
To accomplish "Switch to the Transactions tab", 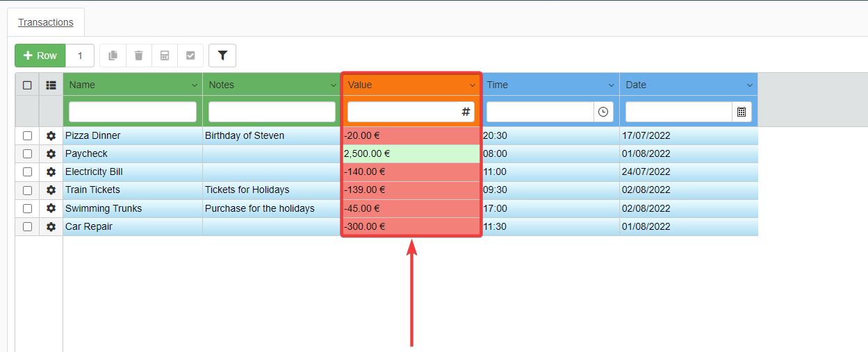I will coord(46,22).
